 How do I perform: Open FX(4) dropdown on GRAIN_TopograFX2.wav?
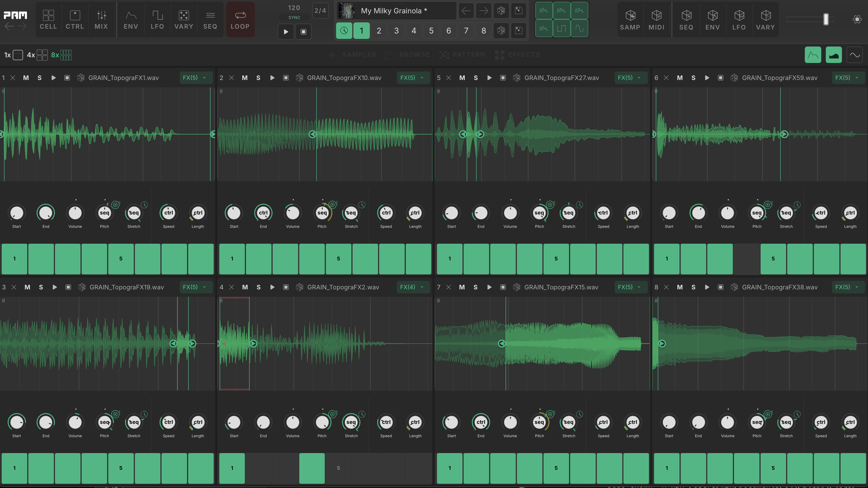pos(412,287)
